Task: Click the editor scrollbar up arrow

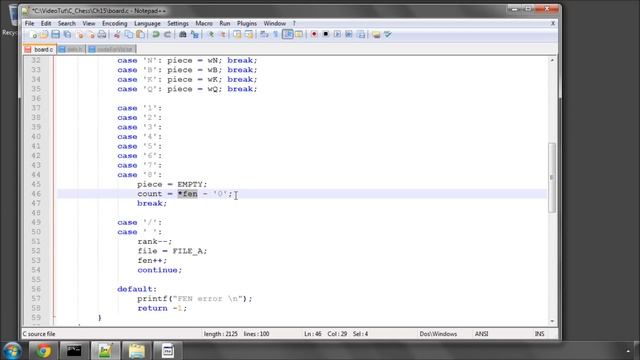Action: [x=552, y=60]
